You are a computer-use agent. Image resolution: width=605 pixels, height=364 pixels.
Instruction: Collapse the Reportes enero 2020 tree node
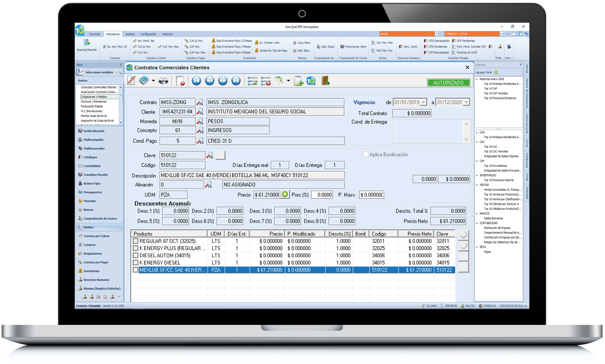(x=477, y=79)
